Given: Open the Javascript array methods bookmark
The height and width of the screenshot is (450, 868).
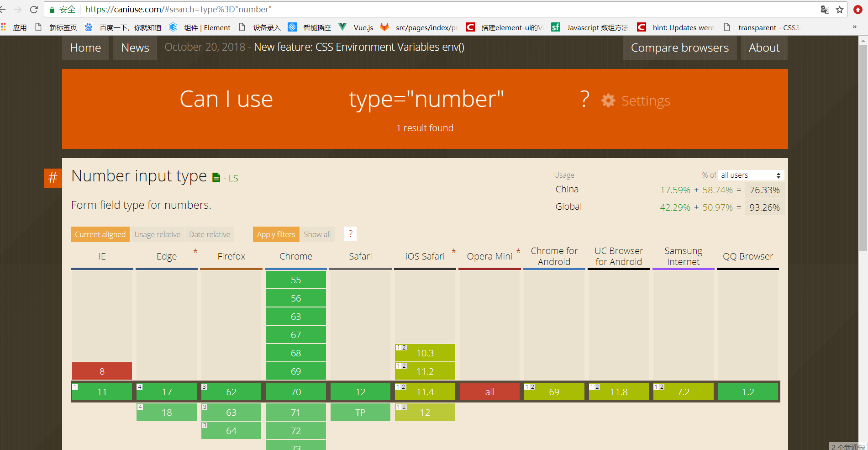Looking at the screenshot, I should pos(590,27).
